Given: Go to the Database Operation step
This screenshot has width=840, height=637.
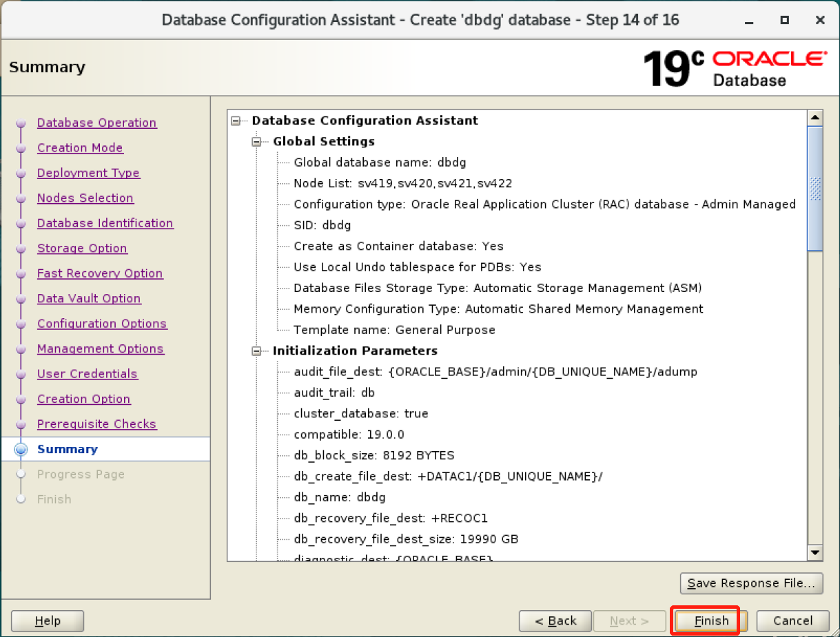Looking at the screenshot, I should click(96, 123).
